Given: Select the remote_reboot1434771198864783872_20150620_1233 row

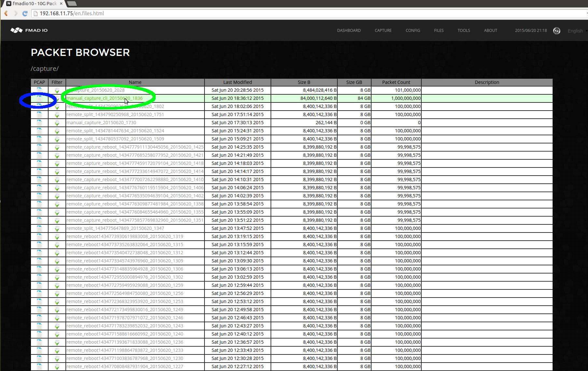Looking at the screenshot, I should coord(135,350).
